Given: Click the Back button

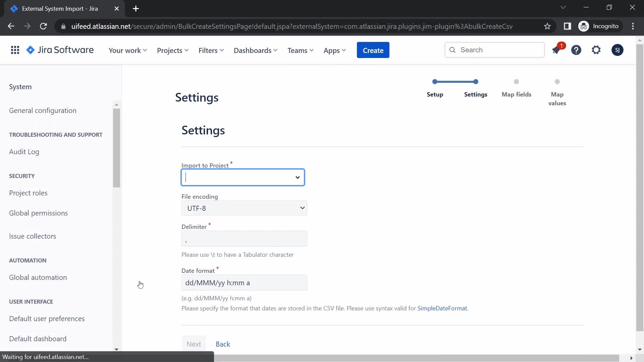Looking at the screenshot, I should (x=223, y=344).
